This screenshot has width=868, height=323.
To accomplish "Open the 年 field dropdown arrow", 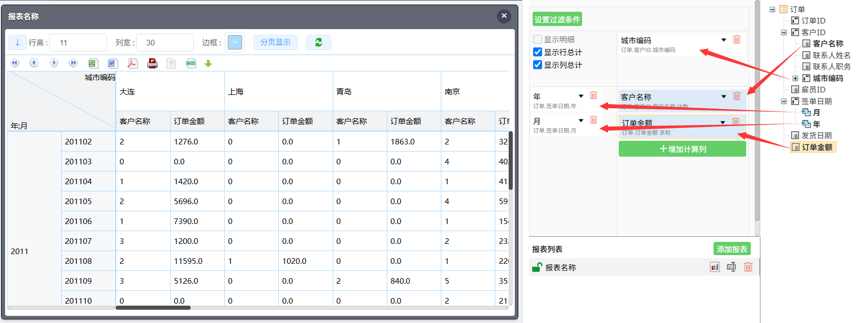I will pyautogui.click(x=581, y=96).
